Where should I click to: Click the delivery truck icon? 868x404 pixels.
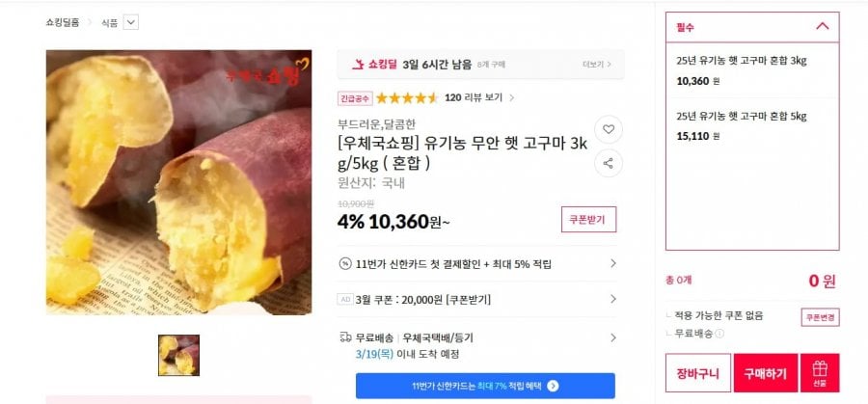point(345,337)
